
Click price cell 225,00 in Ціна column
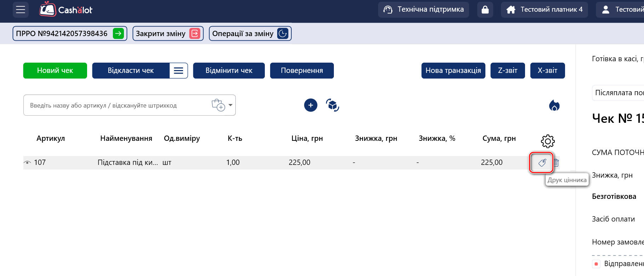tap(300, 162)
